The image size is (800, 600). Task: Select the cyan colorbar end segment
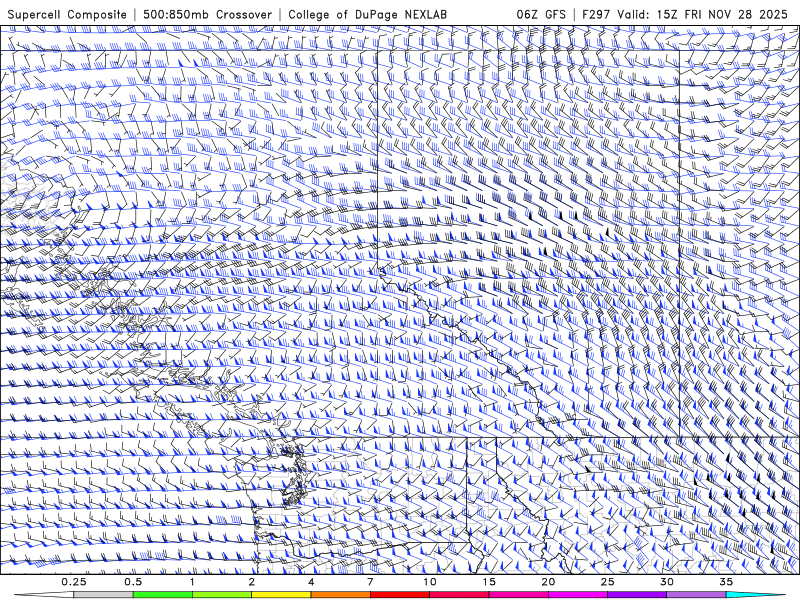[x=755, y=595]
